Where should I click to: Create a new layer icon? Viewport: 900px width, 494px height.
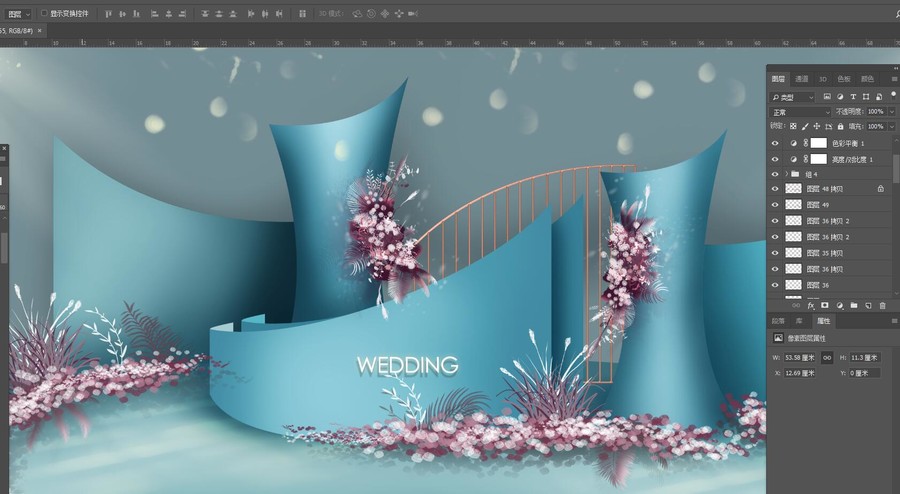[x=868, y=306]
